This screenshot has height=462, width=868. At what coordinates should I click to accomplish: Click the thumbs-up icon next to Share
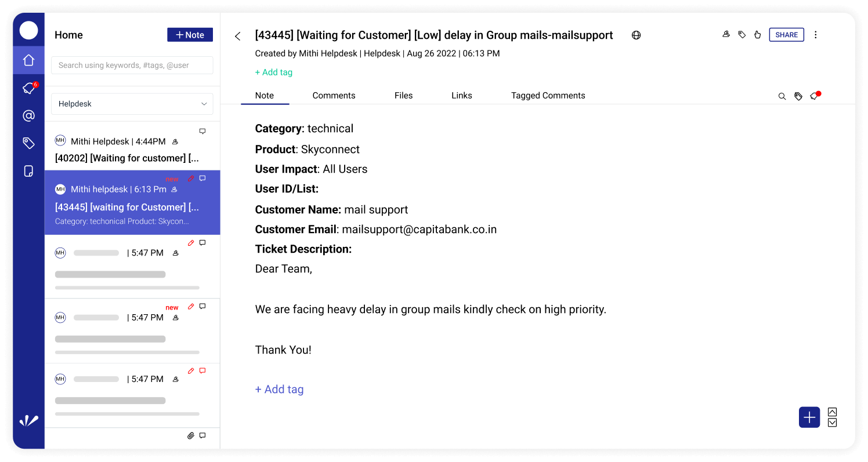click(757, 34)
